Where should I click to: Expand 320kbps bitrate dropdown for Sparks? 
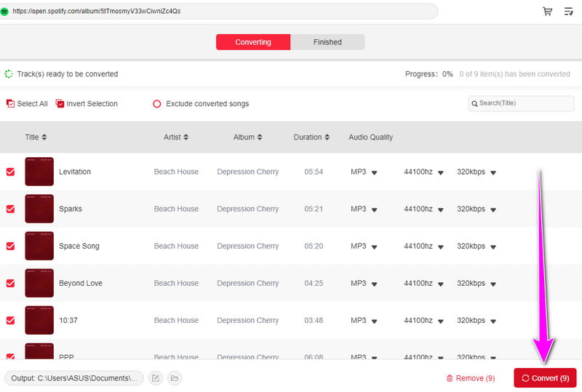[x=493, y=209]
